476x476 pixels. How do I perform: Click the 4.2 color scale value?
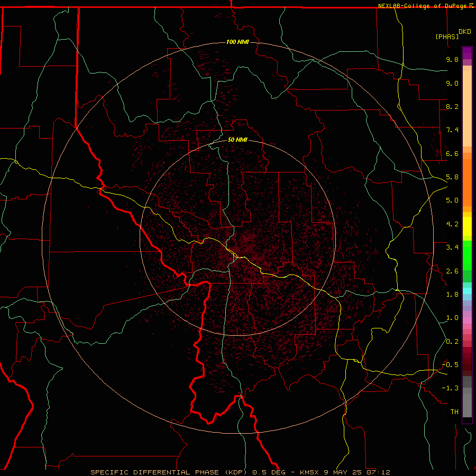(452, 224)
